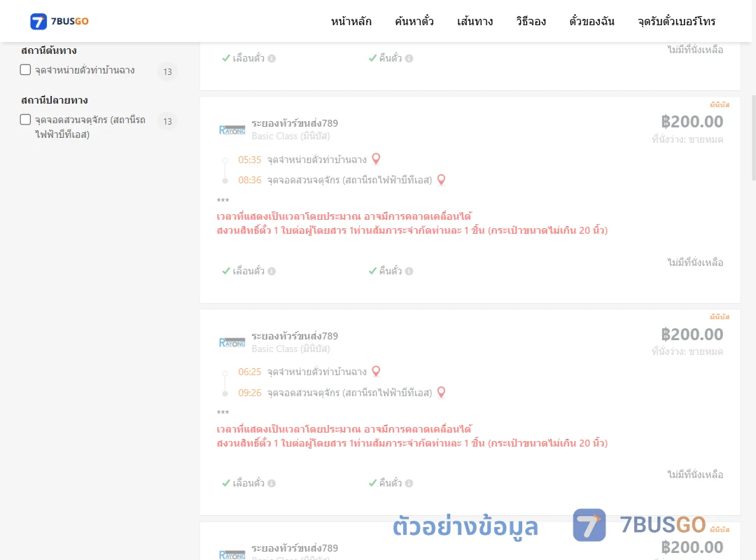Viewport: 756px width, 560px height.
Task: Click Rayong operator logo in the 06:25 trip card
Action: pyautogui.click(x=232, y=342)
